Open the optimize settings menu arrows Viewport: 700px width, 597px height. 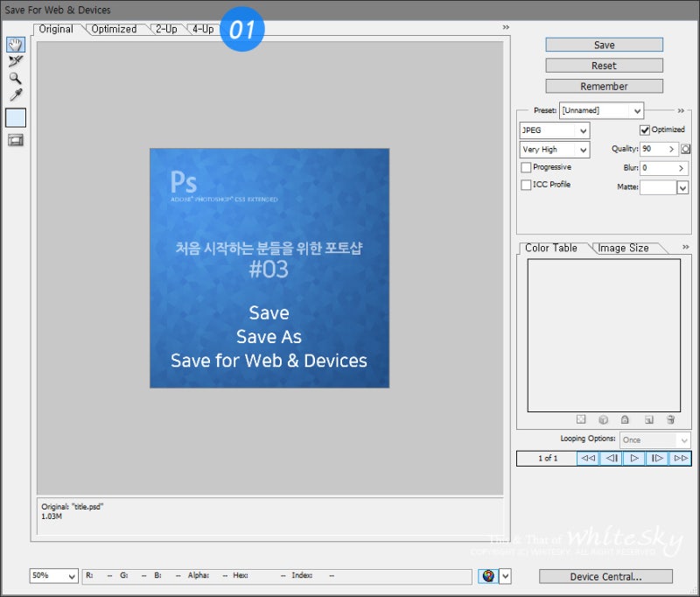(681, 110)
